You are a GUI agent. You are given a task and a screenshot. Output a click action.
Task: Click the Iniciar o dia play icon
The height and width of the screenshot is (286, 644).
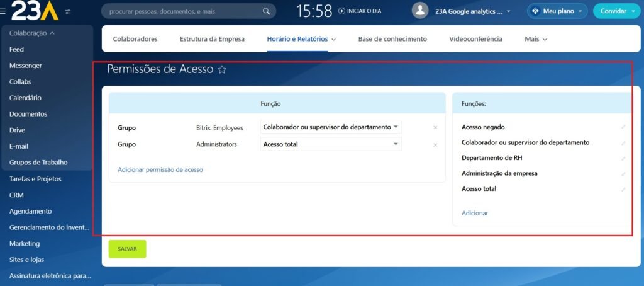(341, 11)
